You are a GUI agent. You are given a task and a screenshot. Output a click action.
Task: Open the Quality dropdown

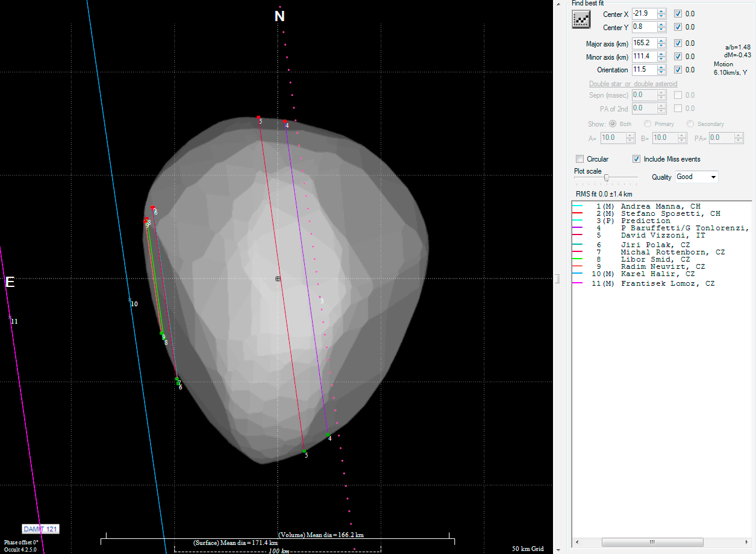(696, 177)
